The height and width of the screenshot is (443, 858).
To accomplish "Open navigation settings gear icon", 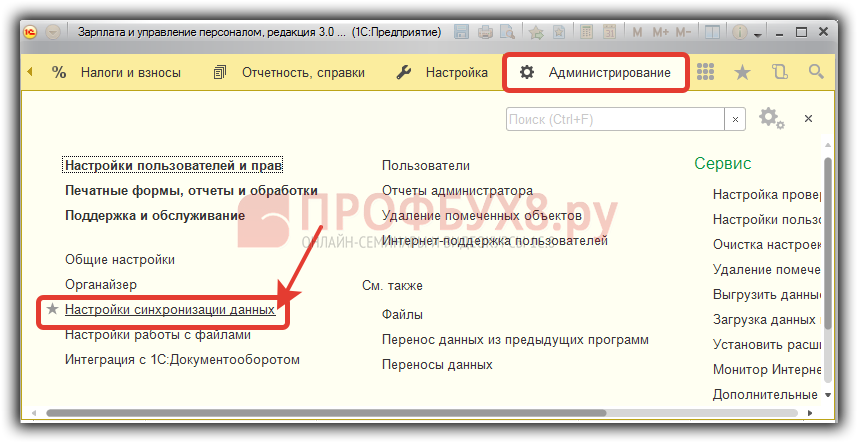I will [771, 118].
